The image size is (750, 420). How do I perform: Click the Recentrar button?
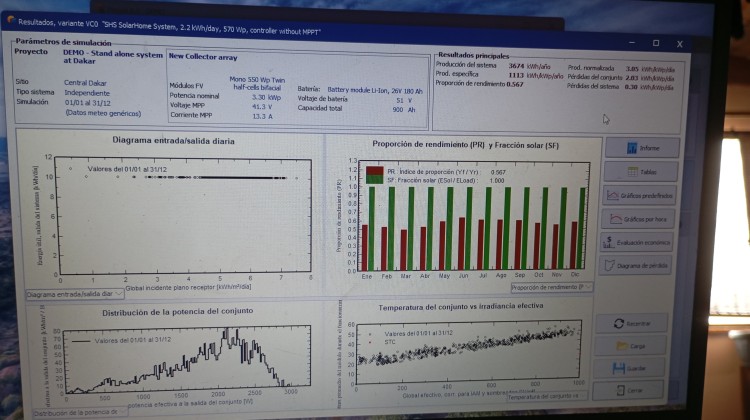(631, 323)
